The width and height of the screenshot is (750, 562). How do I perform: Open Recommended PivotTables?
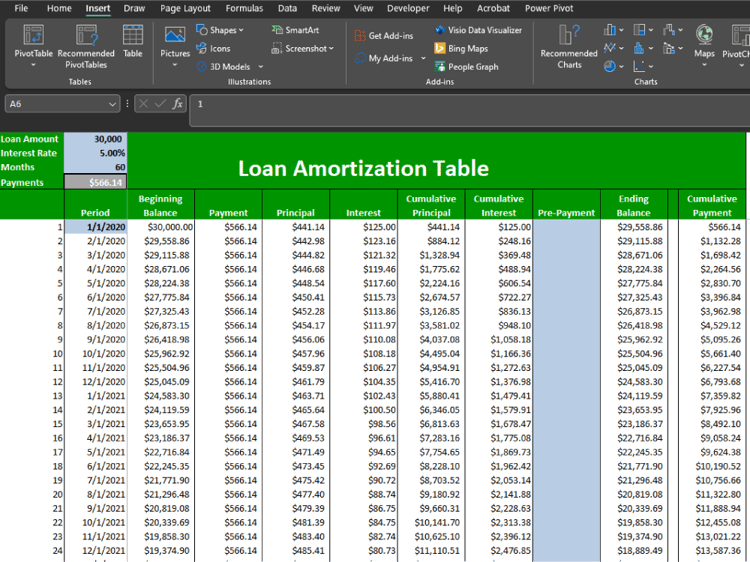pyautogui.click(x=86, y=46)
